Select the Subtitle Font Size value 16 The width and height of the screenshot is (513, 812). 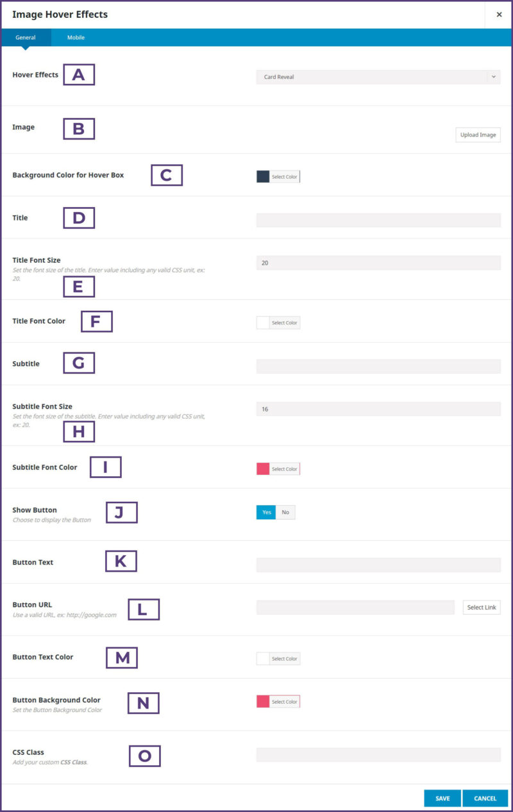[x=378, y=408]
